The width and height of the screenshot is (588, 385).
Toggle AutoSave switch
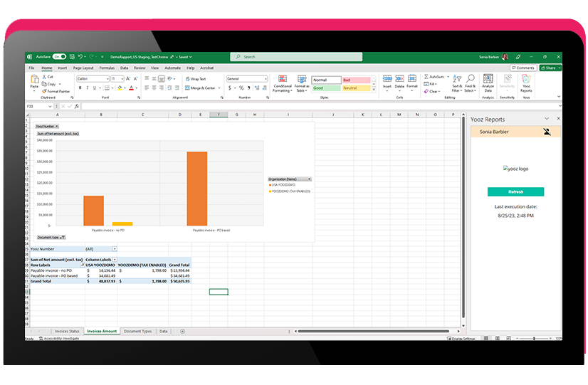coord(59,57)
